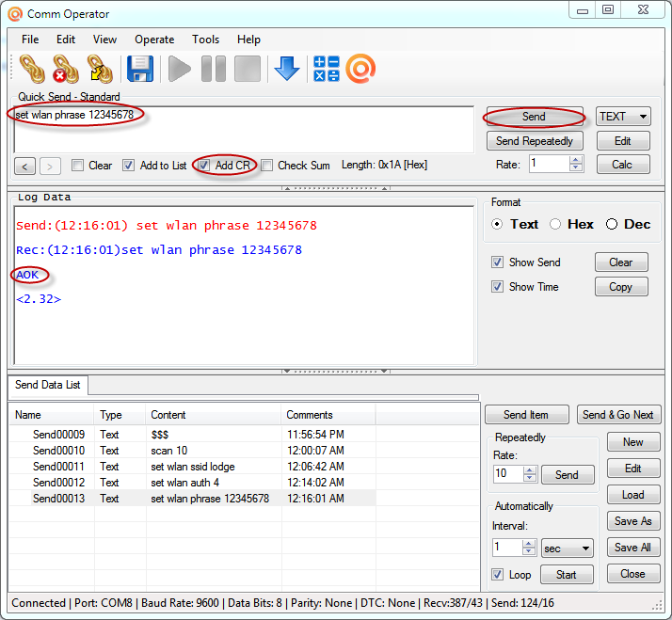
Task: Open the Help menu
Action: click(x=248, y=40)
